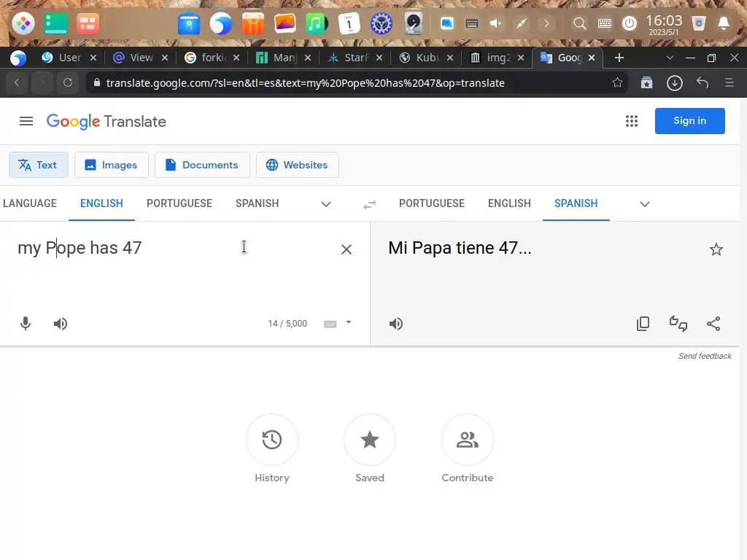The image size is (747, 560).
Task: Click into the source text box
Action: click(177, 248)
